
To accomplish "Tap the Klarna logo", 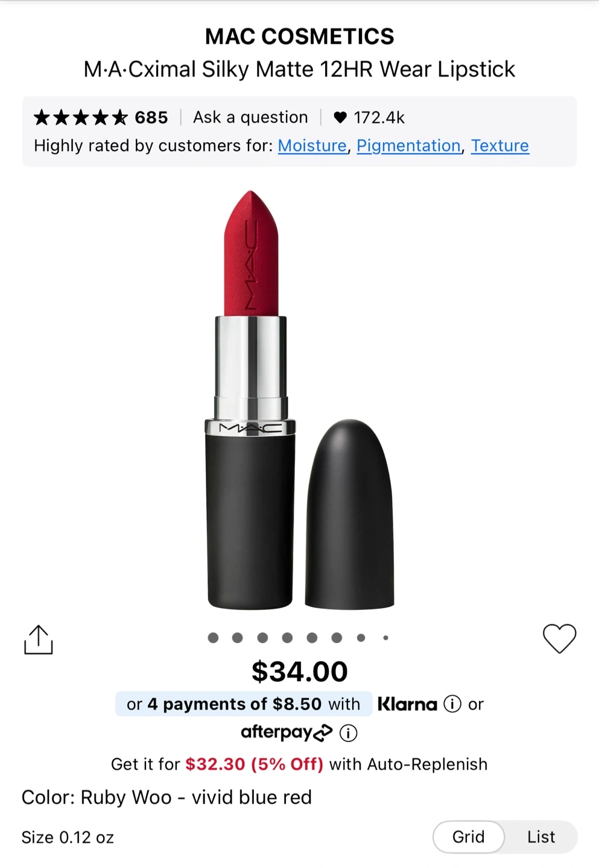I will [x=407, y=704].
